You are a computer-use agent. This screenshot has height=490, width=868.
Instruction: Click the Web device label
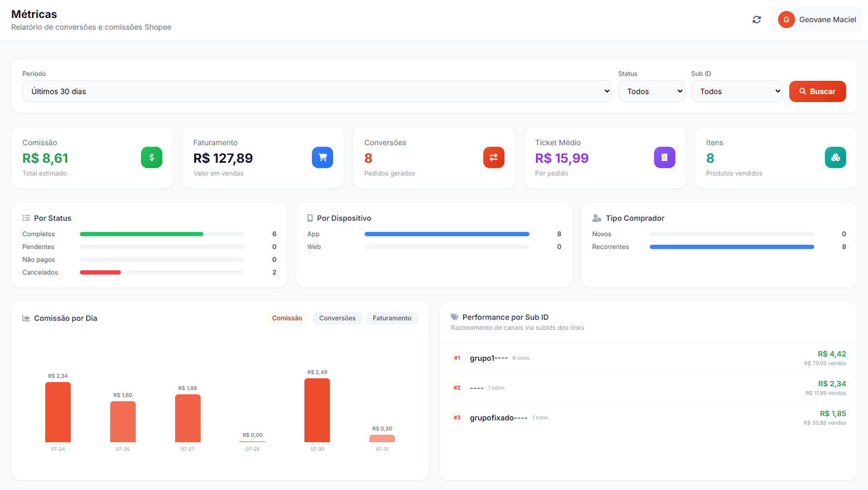click(x=314, y=247)
